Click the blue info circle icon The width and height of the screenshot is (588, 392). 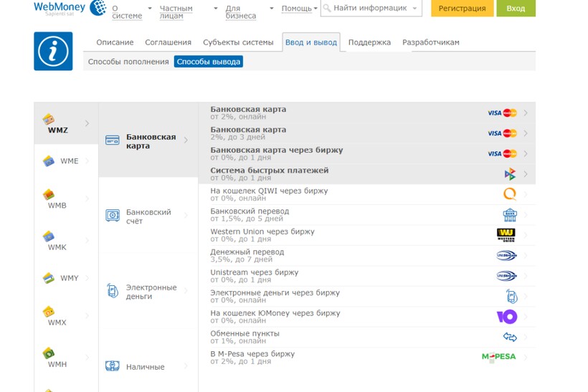click(53, 52)
